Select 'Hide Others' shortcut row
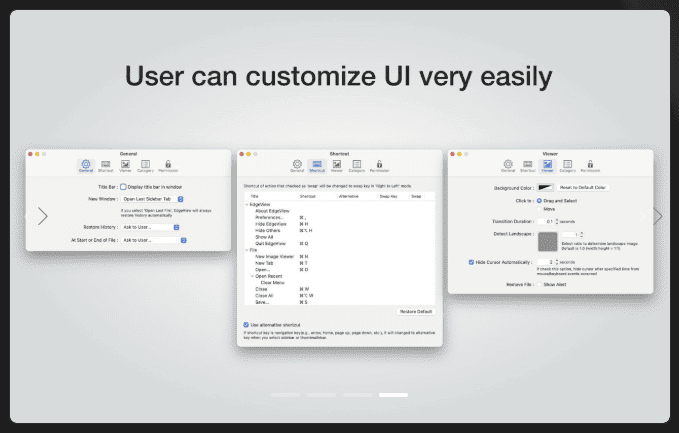Viewport: 679px width, 433px height. [x=340, y=231]
